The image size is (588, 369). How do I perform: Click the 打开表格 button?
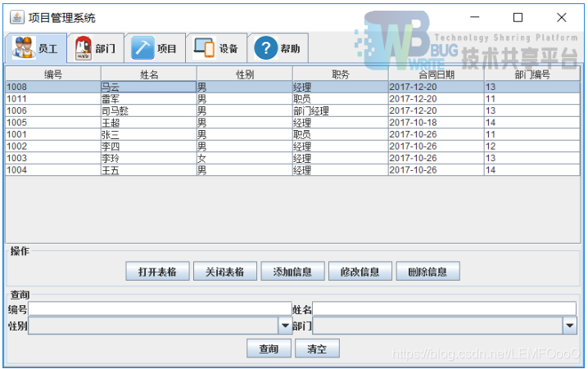(157, 271)
